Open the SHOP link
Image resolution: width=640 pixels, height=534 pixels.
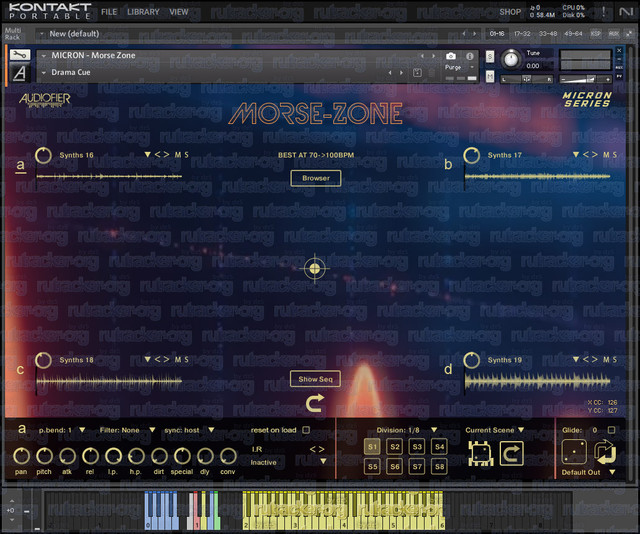[x=510, y=12]
